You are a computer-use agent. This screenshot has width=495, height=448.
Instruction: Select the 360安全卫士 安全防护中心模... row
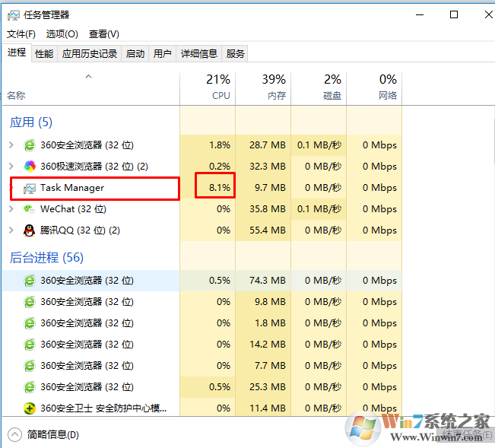coord(202,408)
